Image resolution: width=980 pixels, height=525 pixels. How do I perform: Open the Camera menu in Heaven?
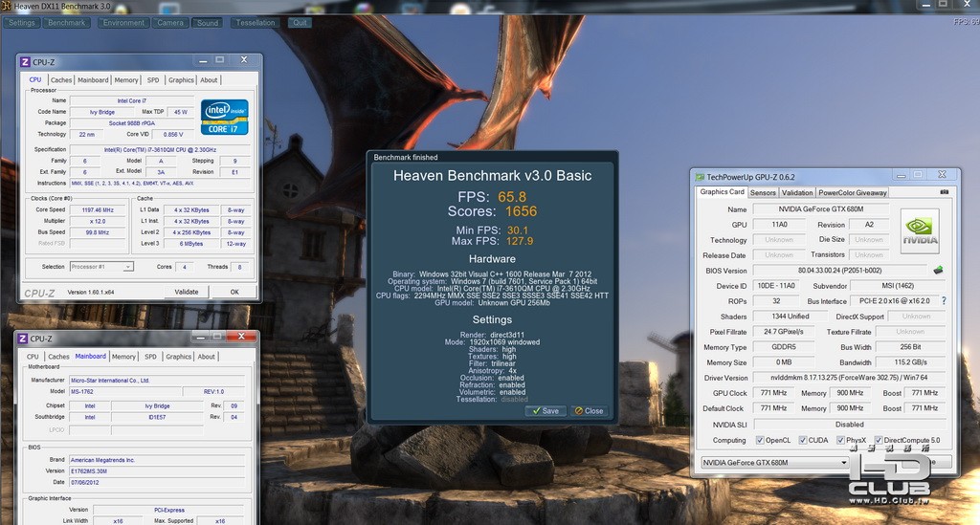[x=170, y=23]
